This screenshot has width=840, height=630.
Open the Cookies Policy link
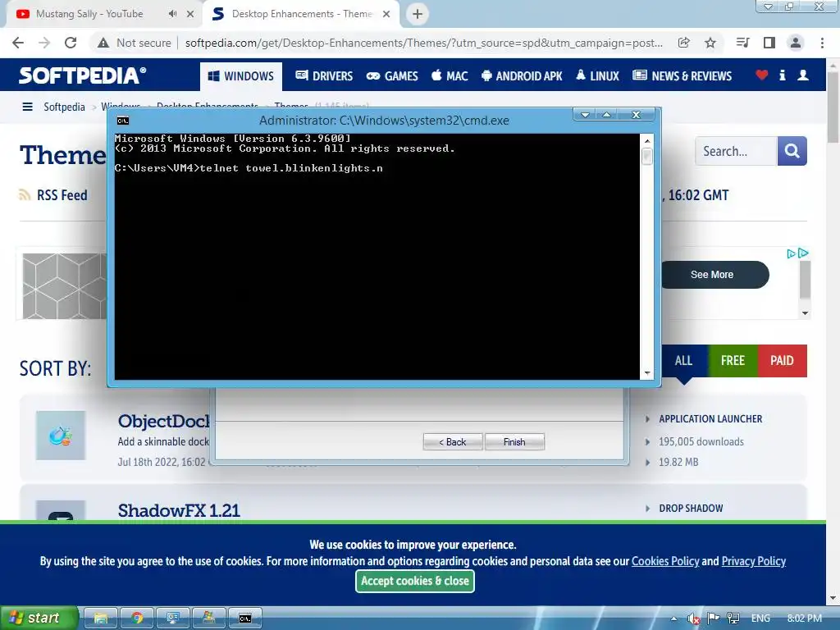click(x=665, y=561)
